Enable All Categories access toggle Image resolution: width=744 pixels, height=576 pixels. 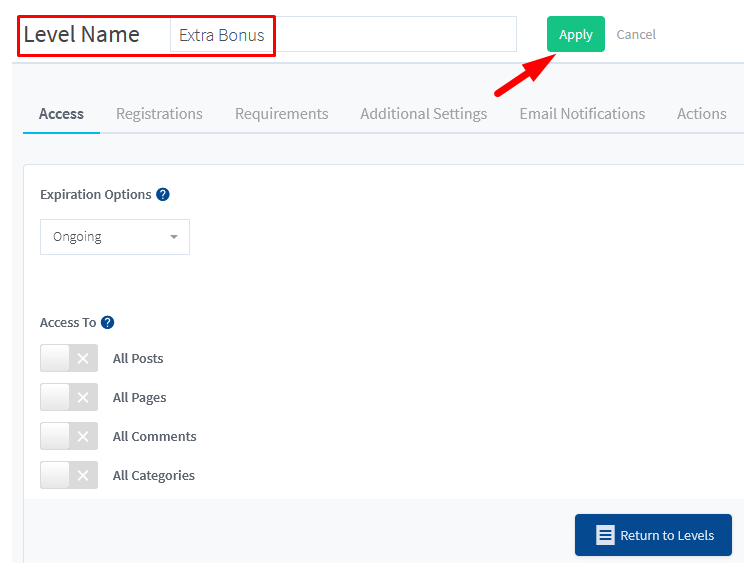[69, 475]
